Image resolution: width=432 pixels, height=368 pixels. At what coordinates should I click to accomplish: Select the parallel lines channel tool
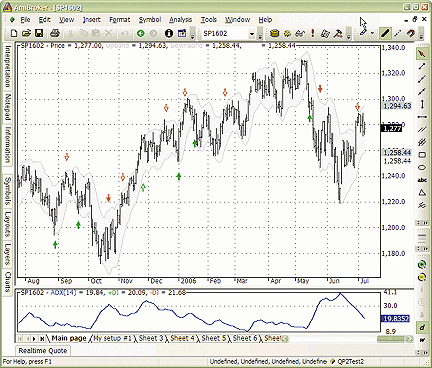tap(422, 129)
